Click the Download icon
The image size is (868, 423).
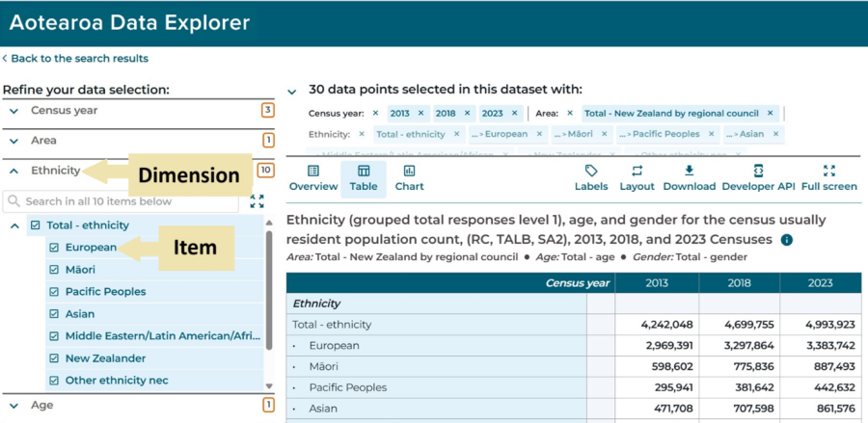[690, 171]
